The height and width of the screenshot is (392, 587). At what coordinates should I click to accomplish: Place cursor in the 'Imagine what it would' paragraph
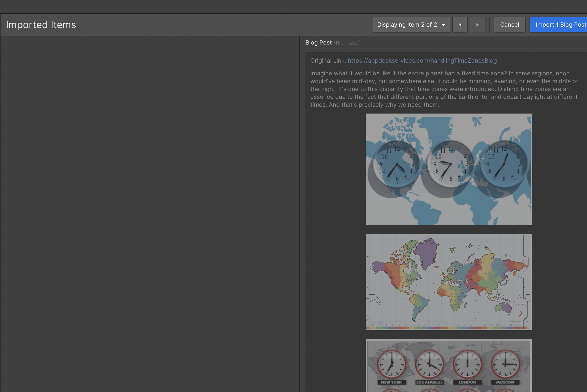(444, 89)
